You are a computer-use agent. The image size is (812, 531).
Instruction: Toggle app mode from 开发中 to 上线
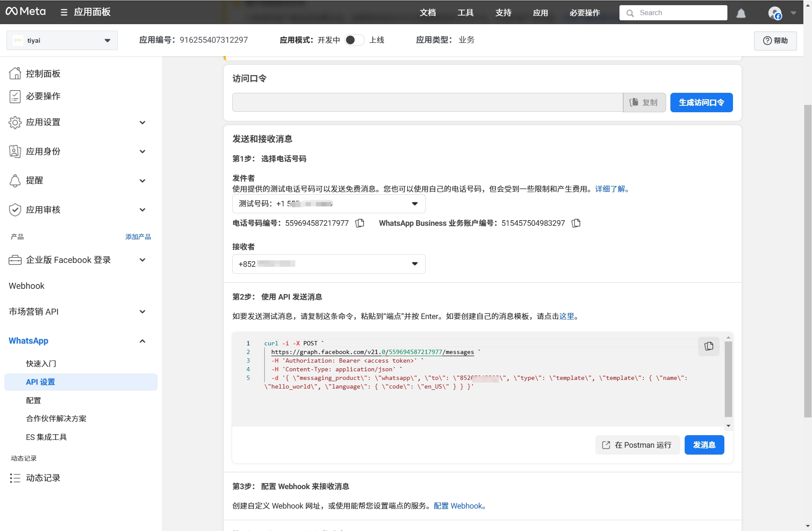[354, 40]
